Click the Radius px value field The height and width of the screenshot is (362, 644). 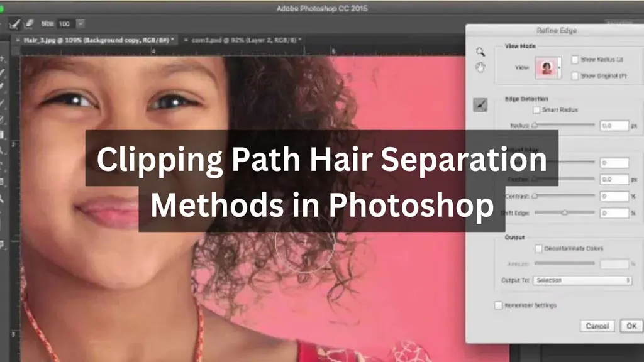tap(614, 126)
